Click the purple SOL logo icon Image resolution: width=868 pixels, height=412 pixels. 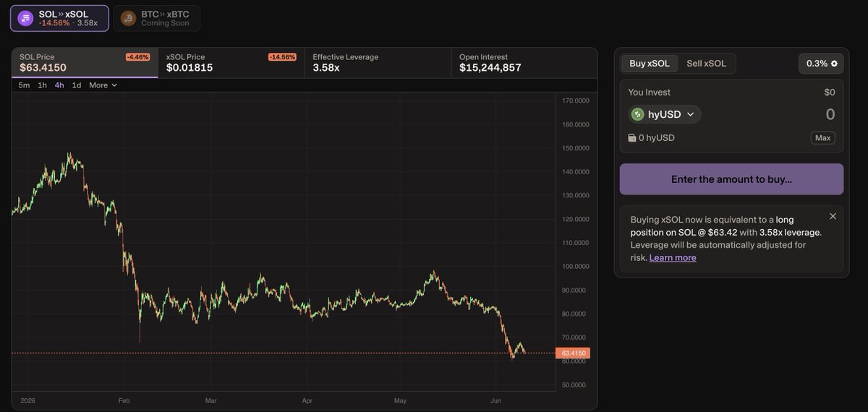(25, 18)
